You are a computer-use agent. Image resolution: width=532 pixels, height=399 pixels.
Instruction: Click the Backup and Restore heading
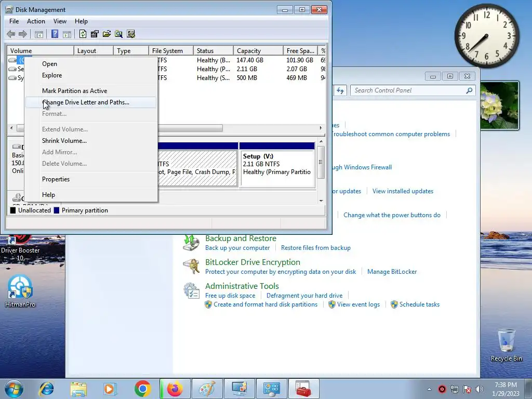coord(241,238)
